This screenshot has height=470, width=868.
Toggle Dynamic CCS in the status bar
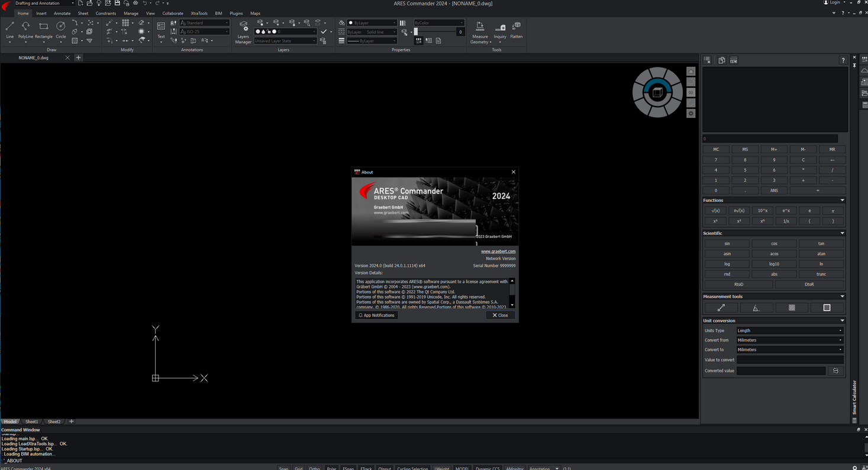tap(488, 468)
